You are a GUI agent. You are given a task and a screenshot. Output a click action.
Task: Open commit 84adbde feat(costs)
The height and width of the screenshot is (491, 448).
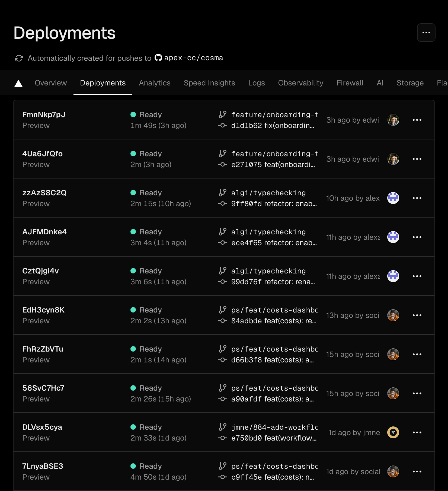click(x=274, y=321)
